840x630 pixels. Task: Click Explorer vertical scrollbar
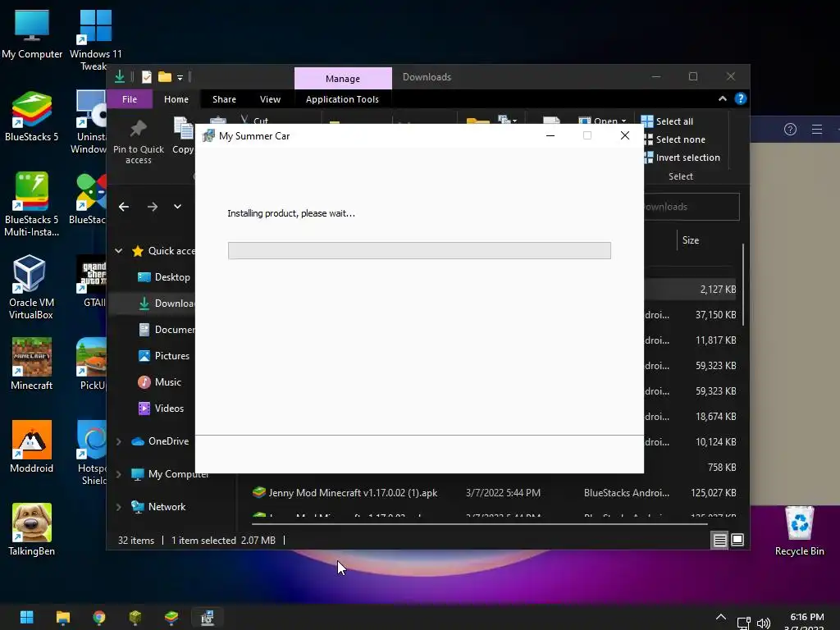click(x=743, y=285)
